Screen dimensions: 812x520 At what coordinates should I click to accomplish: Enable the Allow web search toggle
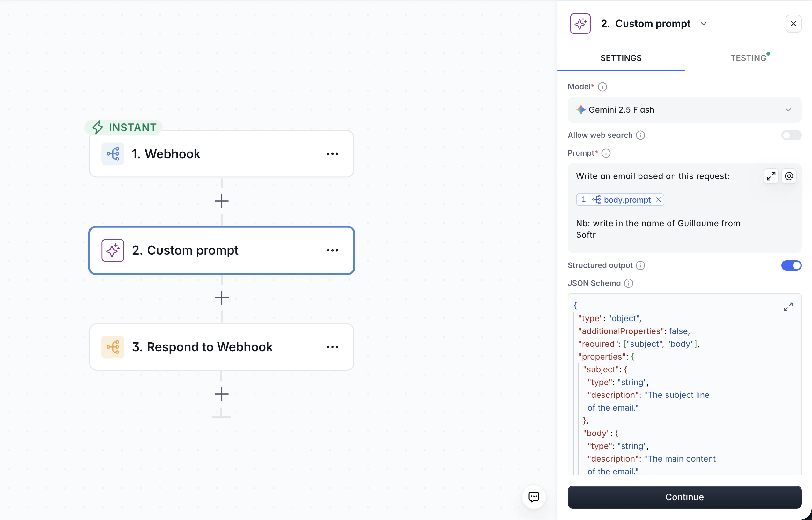[791, 135]
